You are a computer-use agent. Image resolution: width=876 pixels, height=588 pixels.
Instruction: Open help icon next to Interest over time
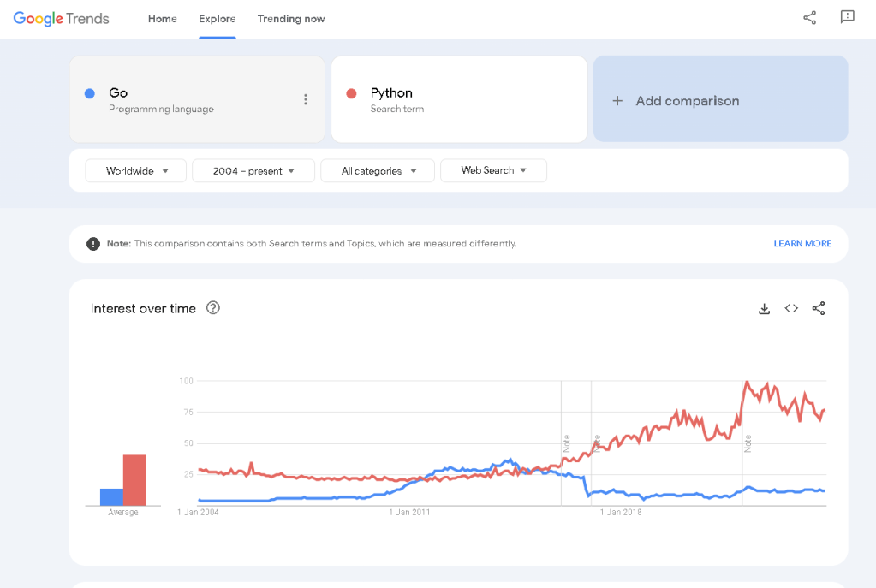point(213,307)
